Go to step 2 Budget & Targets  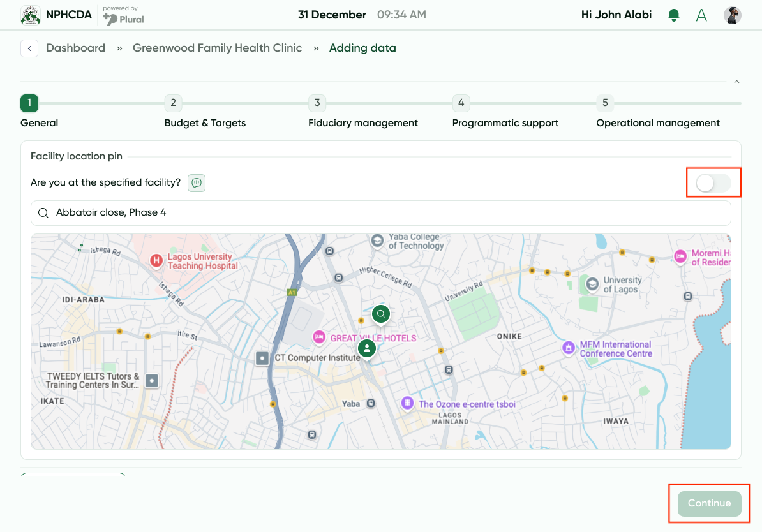(x=173, y=103)
